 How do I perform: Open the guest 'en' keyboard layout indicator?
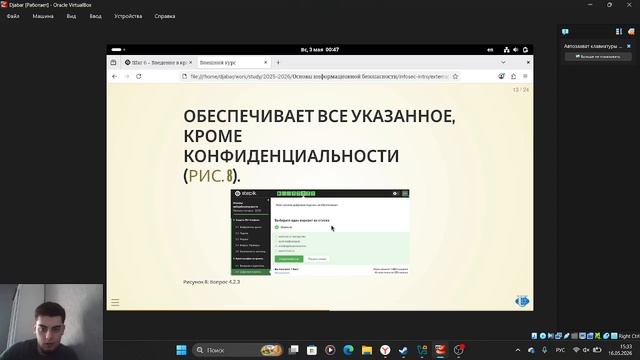pos(490,50)
